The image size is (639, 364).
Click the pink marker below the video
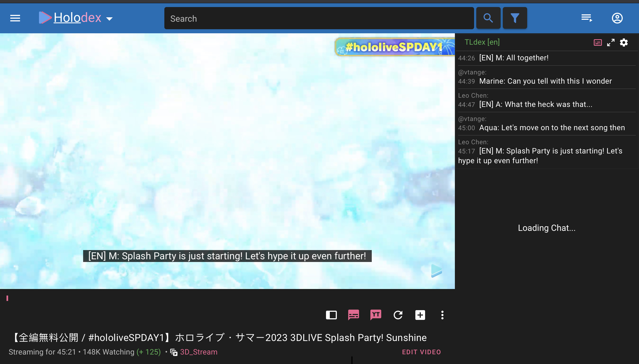click(x=7, y=298)
